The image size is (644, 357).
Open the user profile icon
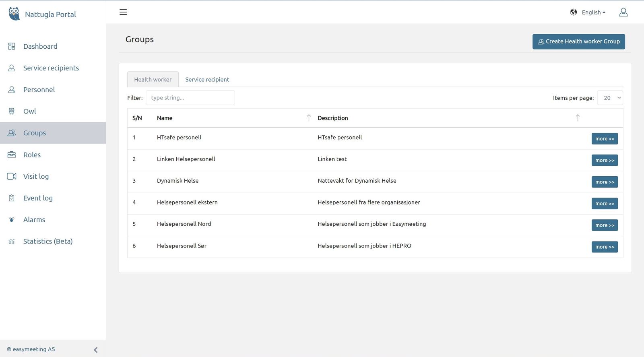(623, 12)
